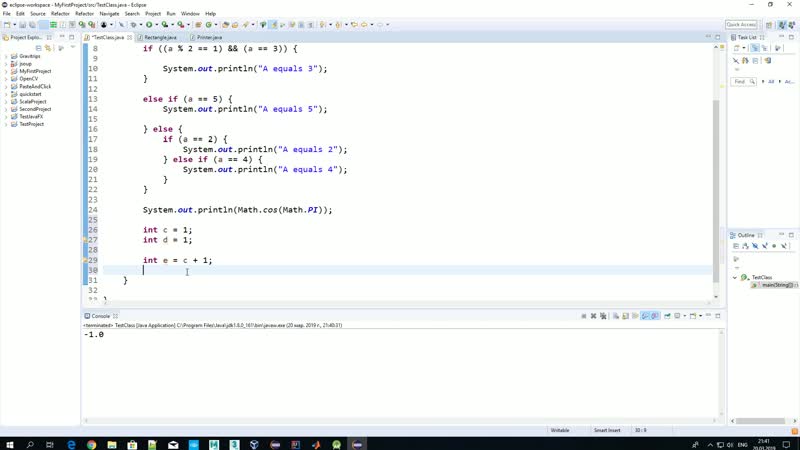Toggle Scheduled view in Task List
Image resolution: width=800 pixels, height=450 pixels.
pos(765,48)
